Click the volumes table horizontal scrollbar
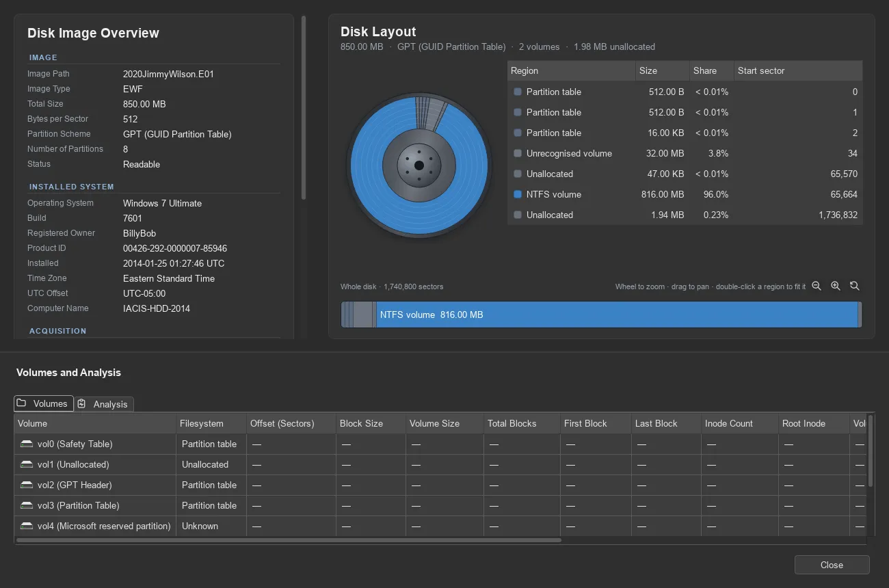 (289, 540)
